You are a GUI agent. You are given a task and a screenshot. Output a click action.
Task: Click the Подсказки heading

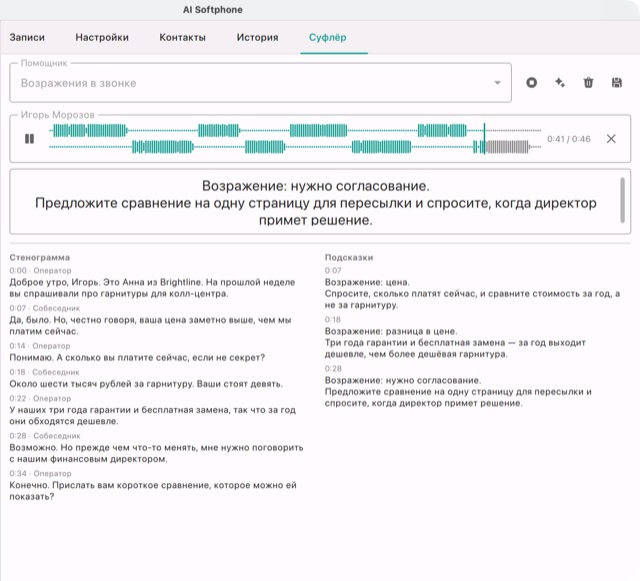coord(349,258)
